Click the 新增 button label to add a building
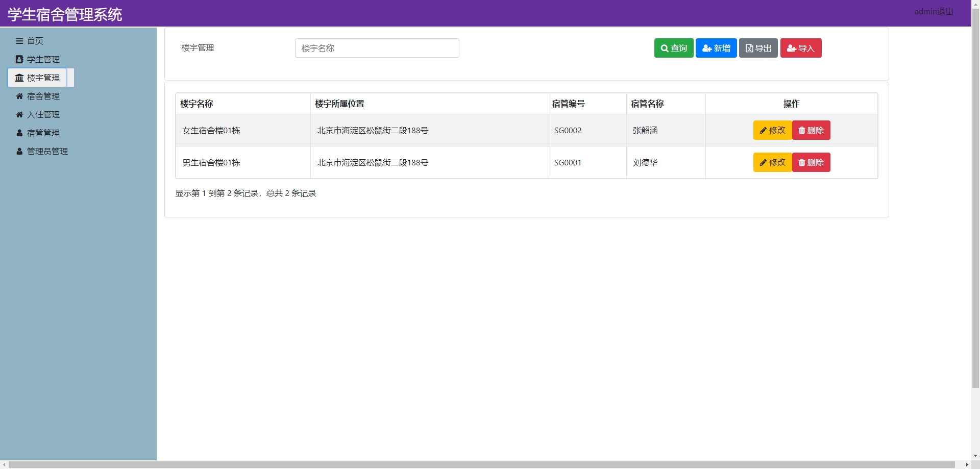 [722, 48]
